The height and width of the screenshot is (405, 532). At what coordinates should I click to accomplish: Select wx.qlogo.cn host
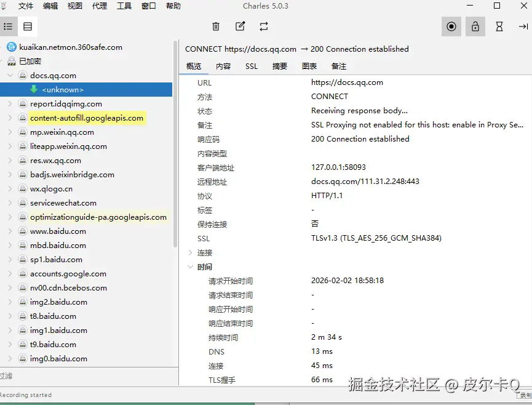coord(51,189)
